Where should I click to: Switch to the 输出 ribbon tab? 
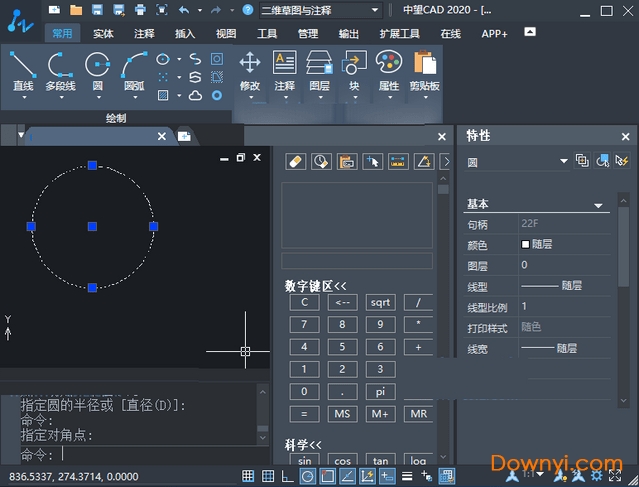coord(349,33)
